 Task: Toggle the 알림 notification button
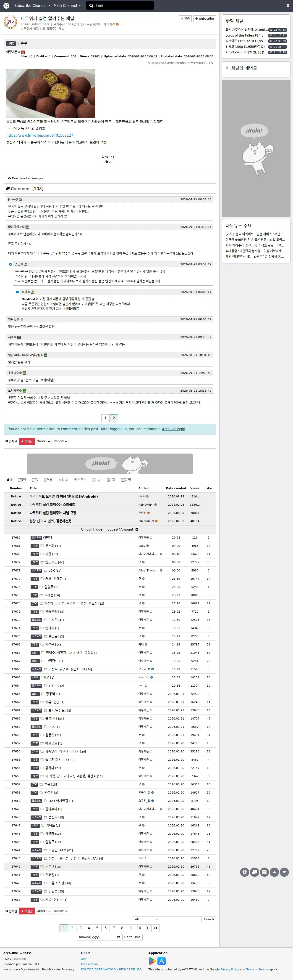186,19
